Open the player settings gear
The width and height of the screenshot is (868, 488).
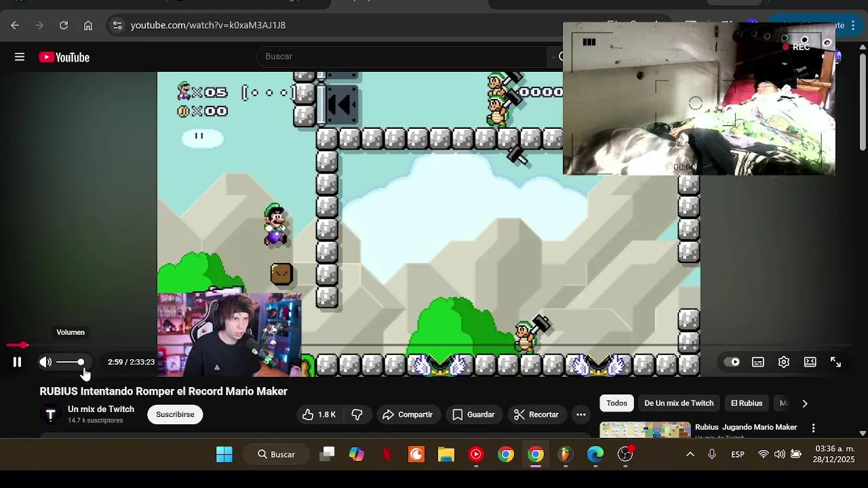click(x=784, y=362)
